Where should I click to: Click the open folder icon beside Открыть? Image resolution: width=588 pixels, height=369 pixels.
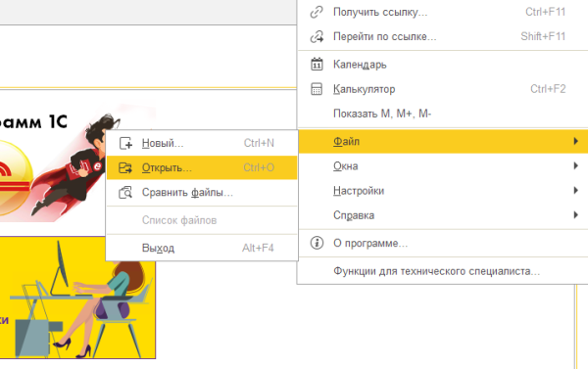pyautogui.click(x=125, y=167)
